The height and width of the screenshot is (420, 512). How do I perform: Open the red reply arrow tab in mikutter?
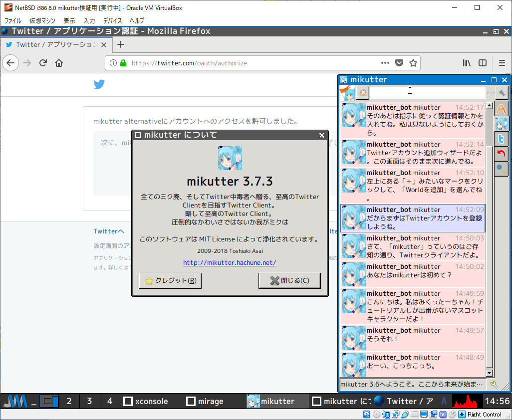501,154
